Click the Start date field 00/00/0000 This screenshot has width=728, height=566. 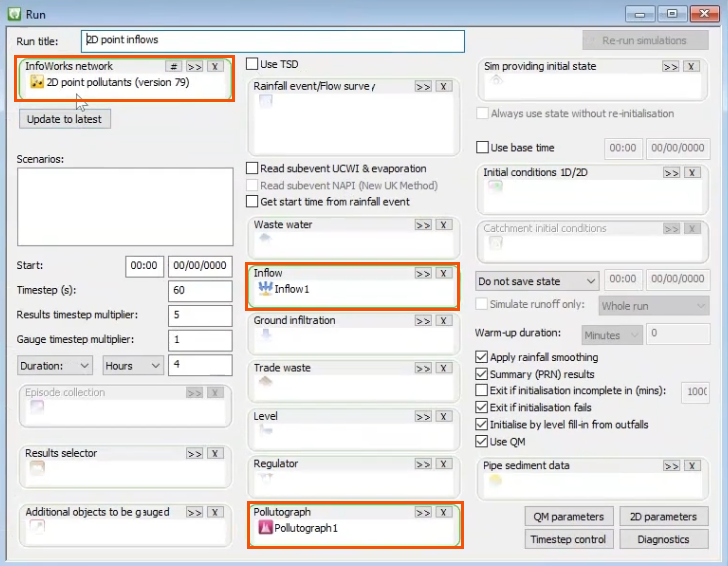click(x=200, y=266)
